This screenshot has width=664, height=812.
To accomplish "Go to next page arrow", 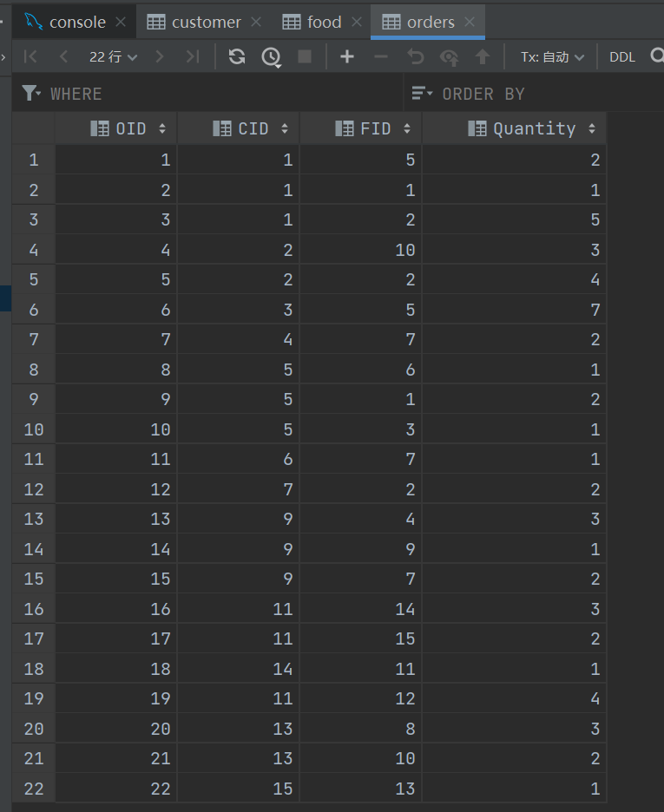I will coord(160,56).
